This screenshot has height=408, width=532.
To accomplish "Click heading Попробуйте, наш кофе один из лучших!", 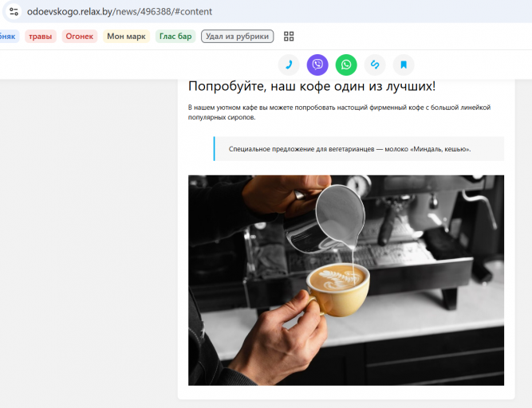I will [x=312, y=86].
